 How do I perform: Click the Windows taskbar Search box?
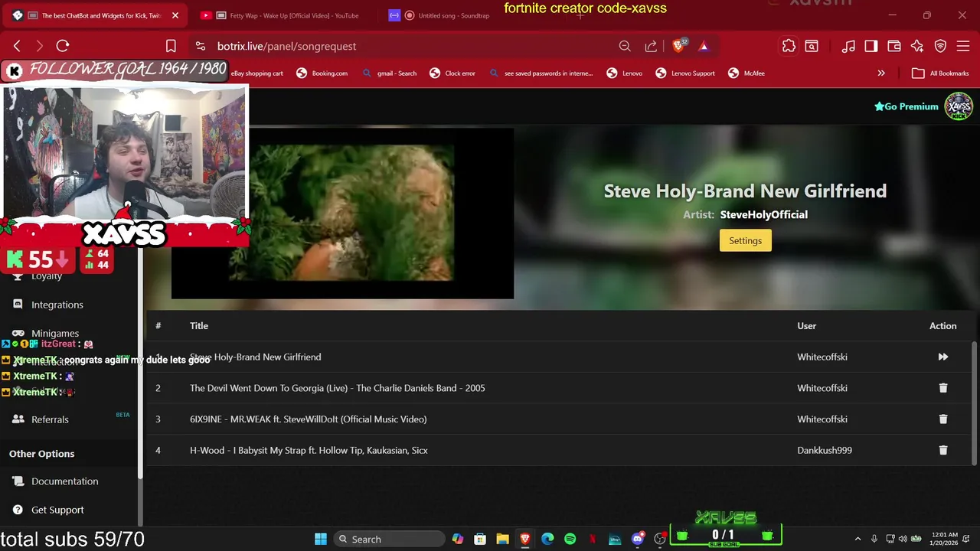pyautogui.click(x=390, y=540)
